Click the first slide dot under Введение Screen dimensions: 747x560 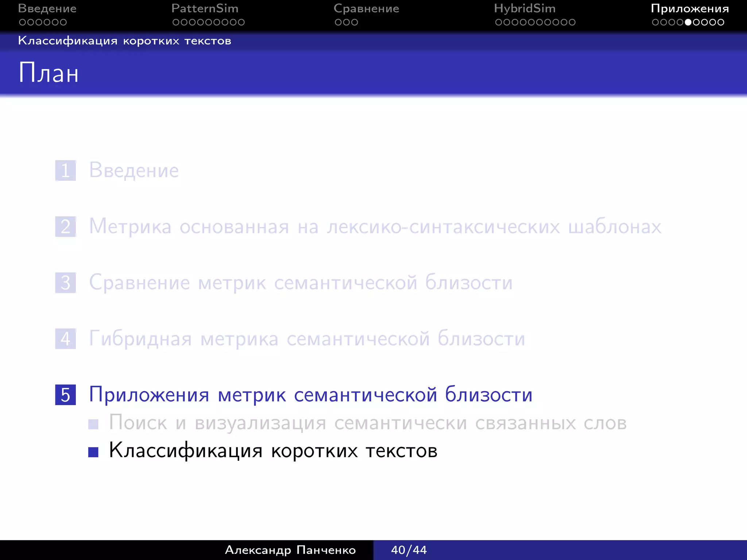pos(23,22)
